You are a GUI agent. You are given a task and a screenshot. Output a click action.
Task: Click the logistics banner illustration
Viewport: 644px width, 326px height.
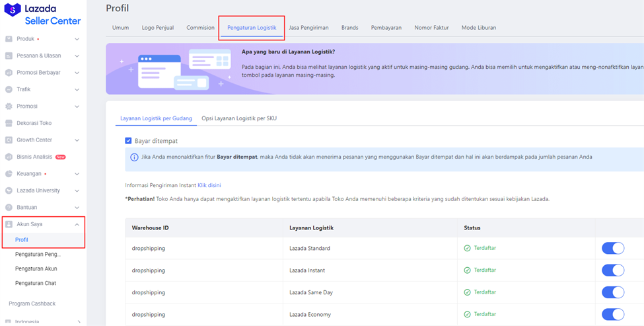click(173, 69)
